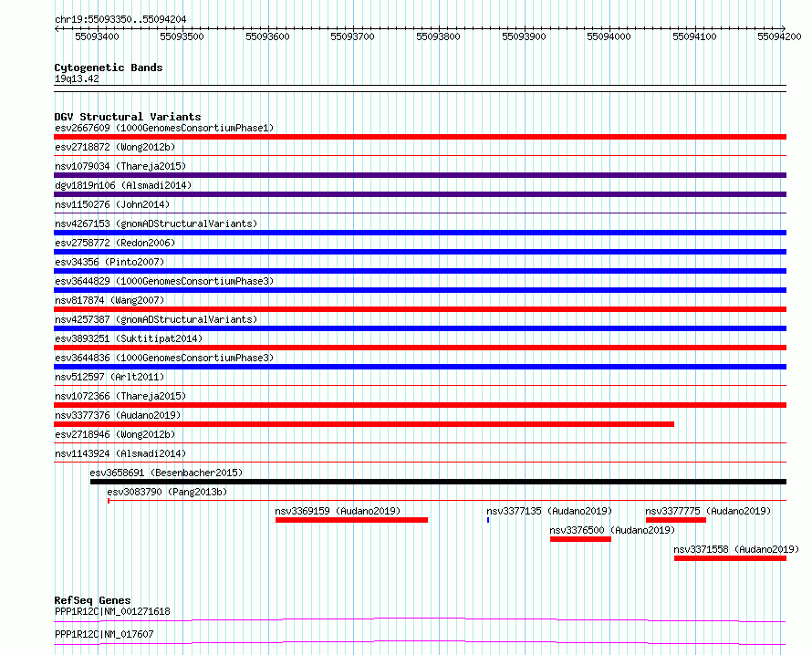Click the nsv3377775 (Audano2019) label
Image resolution: width=812 pixels, height=655 pixels.
tap(708, 511)
